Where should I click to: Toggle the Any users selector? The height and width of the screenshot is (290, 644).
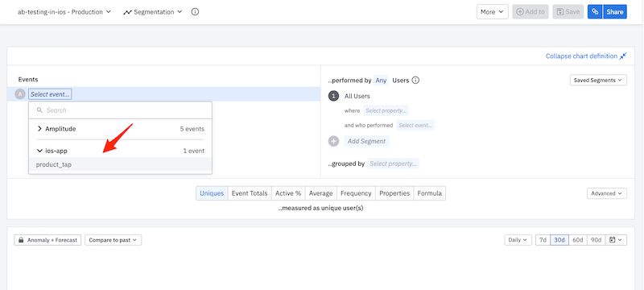(x=381, y=80)
